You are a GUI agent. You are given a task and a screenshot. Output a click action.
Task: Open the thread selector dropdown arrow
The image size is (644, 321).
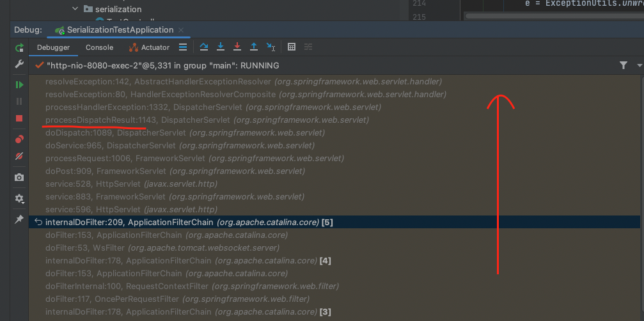(640, 65)
